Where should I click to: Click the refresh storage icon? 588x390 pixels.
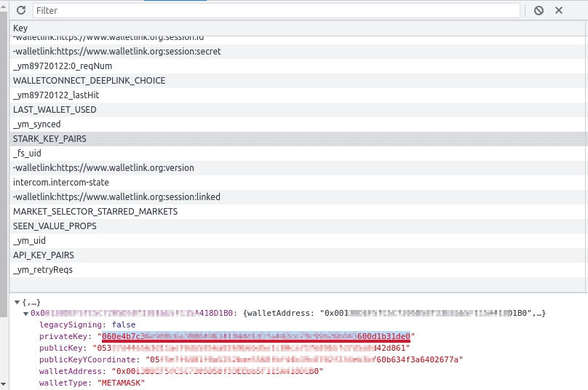(21, 10)
